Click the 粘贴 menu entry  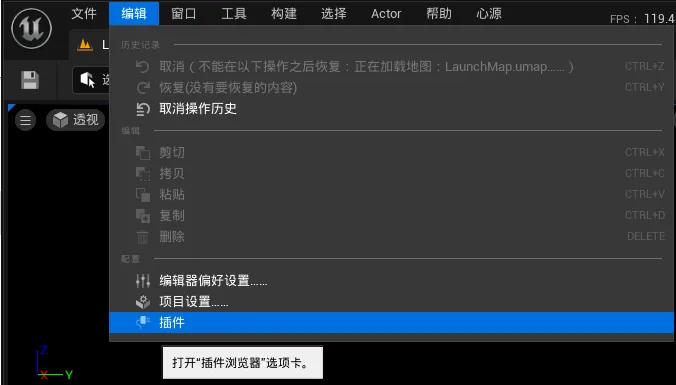click(x=391, y=195)
